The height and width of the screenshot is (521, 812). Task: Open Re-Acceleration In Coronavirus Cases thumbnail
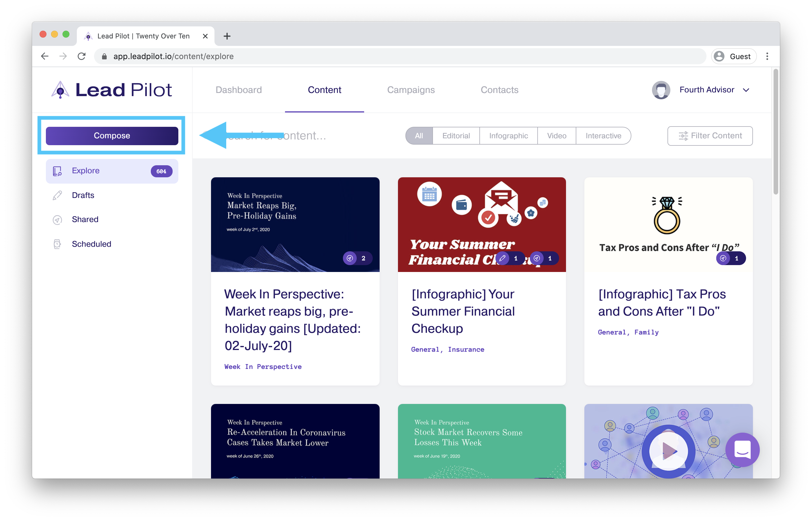(x=295, y=441)
